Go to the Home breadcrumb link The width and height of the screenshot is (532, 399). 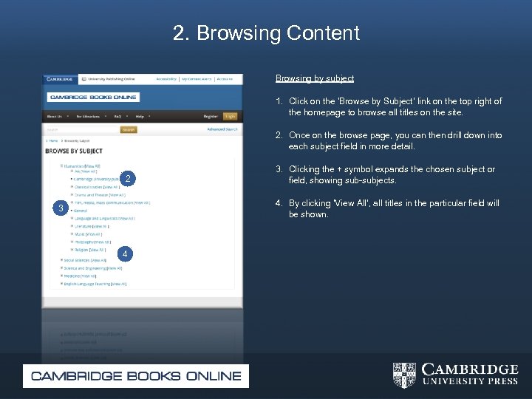(x=54, y=141)
